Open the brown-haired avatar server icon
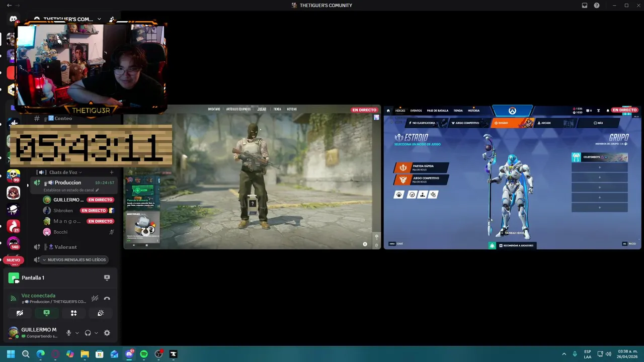The image size is (644, 362). click(x=13, y=193)
